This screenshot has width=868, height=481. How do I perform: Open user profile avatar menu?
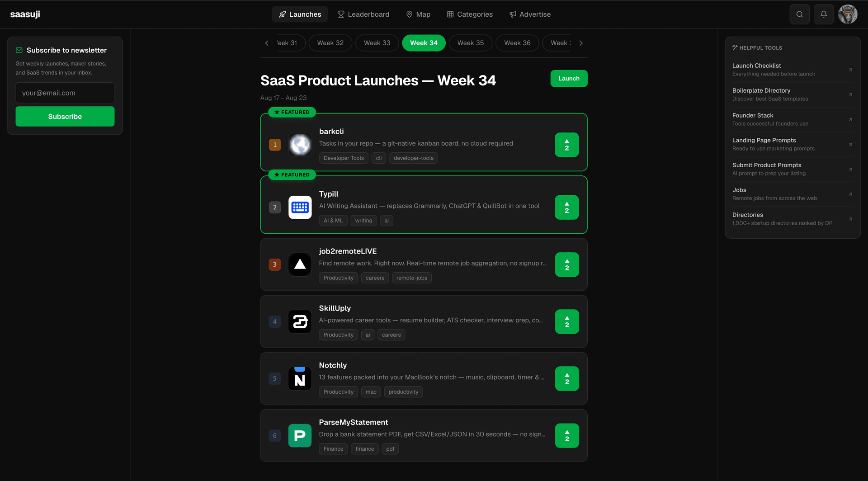click(848, 14)
